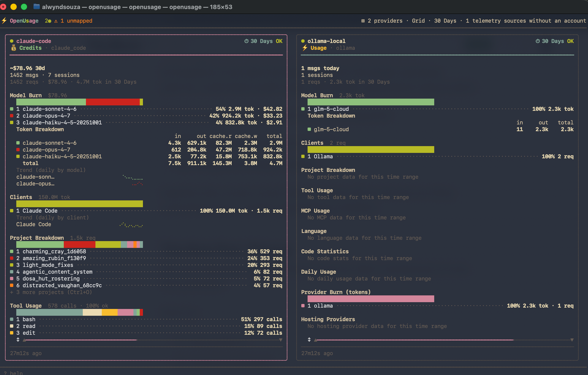The width and height of the screenshot is (588, 375).
Task: Click the claude-code Model Burn color bar
Action: [79, 102]
